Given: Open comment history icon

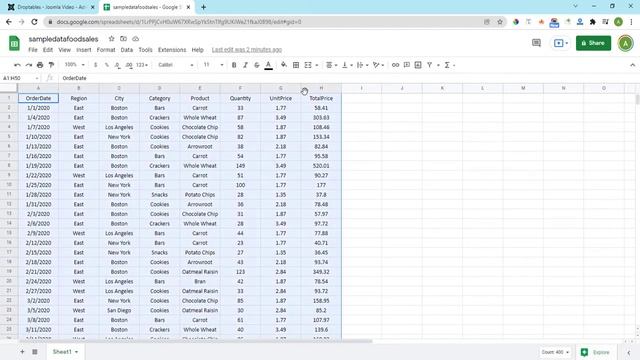Looking at the screenshot, I should pos(536,43).
